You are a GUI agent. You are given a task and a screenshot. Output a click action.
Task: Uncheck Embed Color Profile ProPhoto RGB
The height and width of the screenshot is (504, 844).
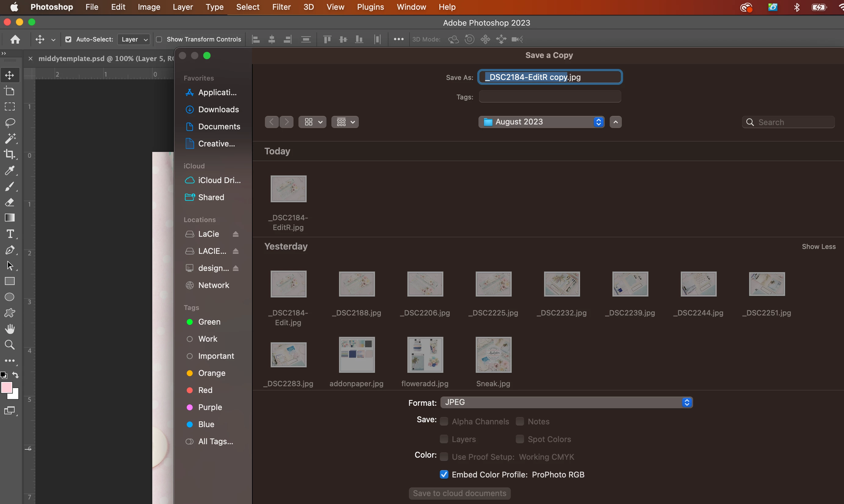pyautogui.click(x=444, y=474)
